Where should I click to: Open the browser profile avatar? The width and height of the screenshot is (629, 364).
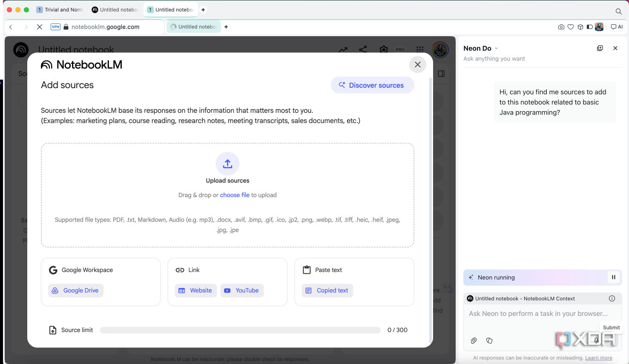599,27
